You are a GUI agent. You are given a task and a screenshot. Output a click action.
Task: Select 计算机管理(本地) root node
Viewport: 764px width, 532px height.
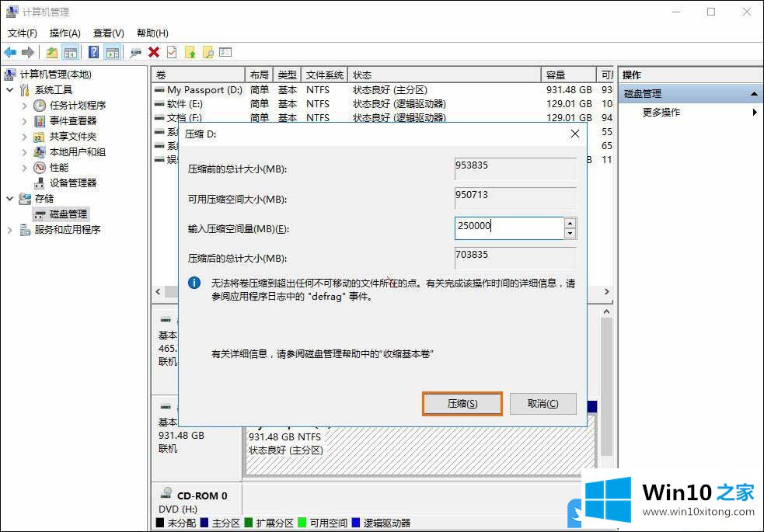(55, 74)
